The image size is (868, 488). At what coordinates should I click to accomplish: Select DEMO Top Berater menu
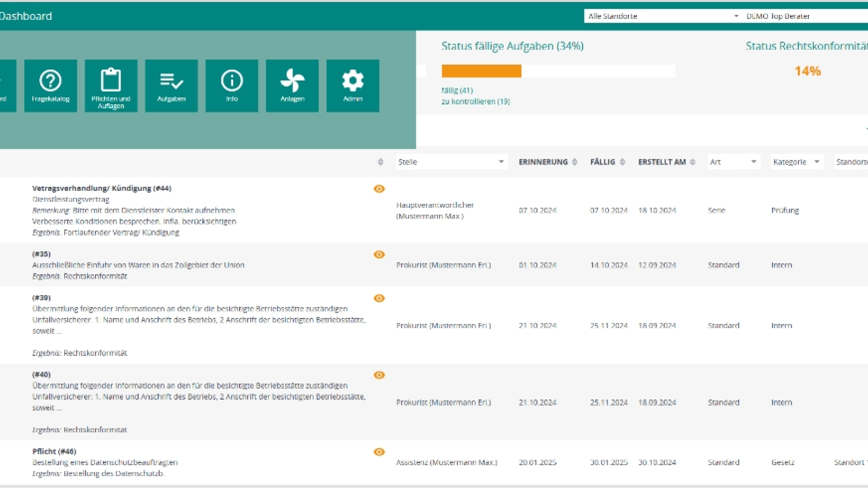point(778,16)
